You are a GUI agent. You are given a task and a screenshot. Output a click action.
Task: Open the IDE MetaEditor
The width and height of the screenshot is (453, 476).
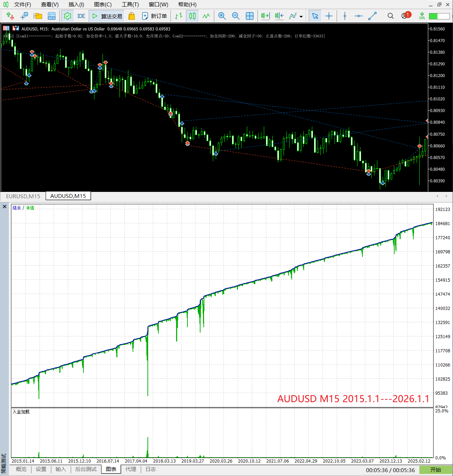81,16
